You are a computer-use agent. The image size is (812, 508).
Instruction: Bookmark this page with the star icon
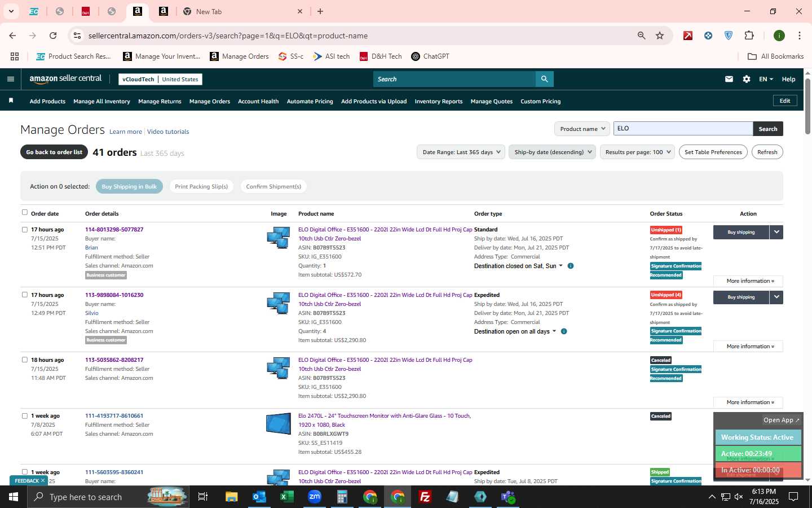[x=660, y=36]
